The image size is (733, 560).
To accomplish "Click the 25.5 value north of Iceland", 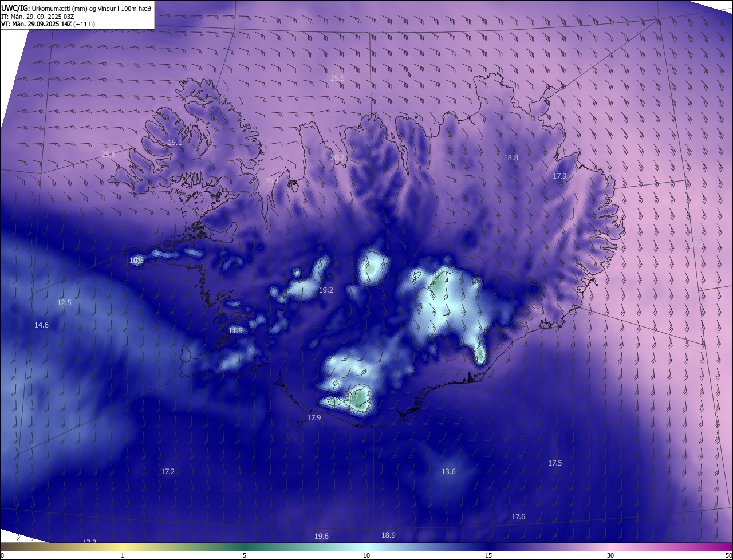I will click(337, 78).
